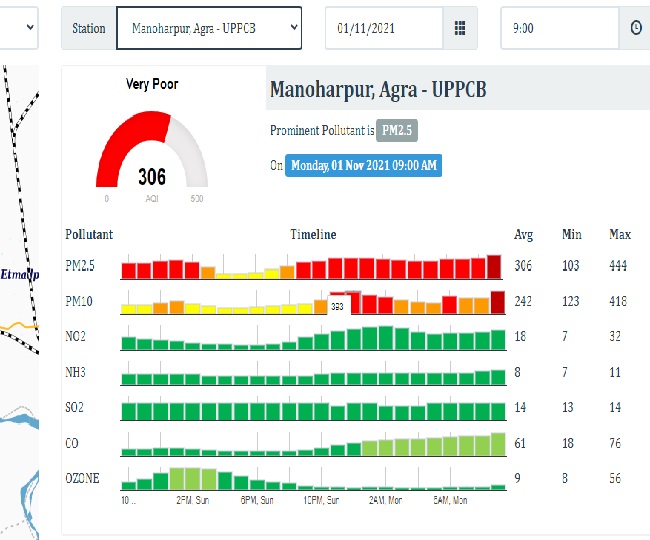Image resolution: width=650 pixels, height=540 pixels.
Task: Click the Max column header
Action: pos(620,235)
